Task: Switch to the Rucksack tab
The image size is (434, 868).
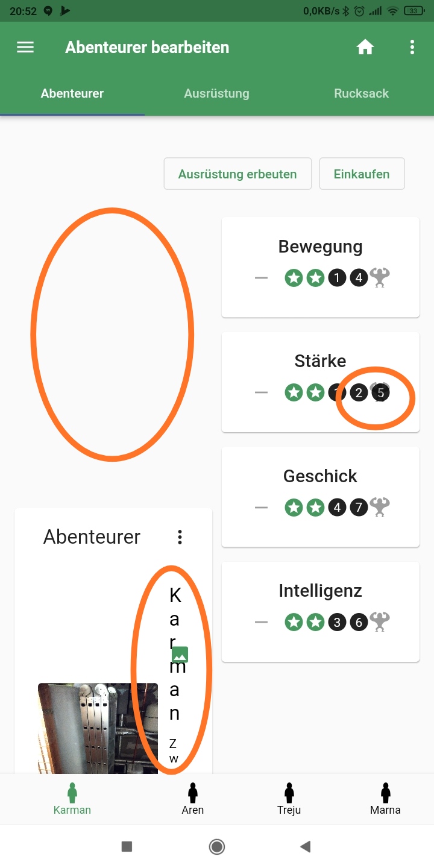Action: click(x=361, y=93)
